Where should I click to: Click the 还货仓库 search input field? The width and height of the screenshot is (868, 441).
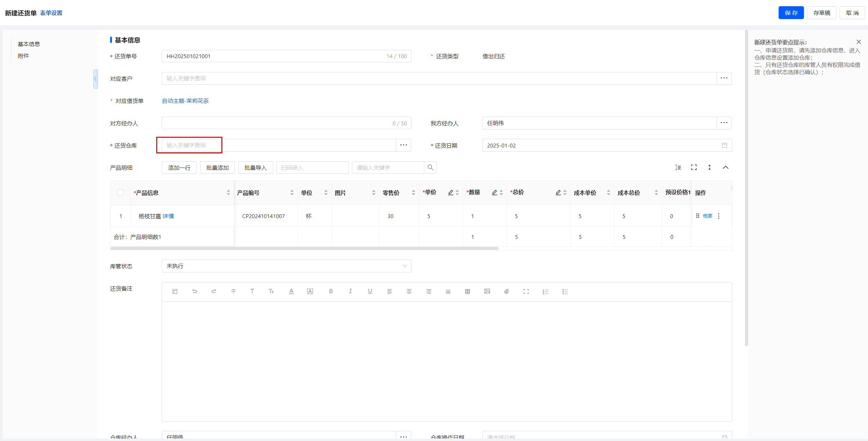[278, 145]
